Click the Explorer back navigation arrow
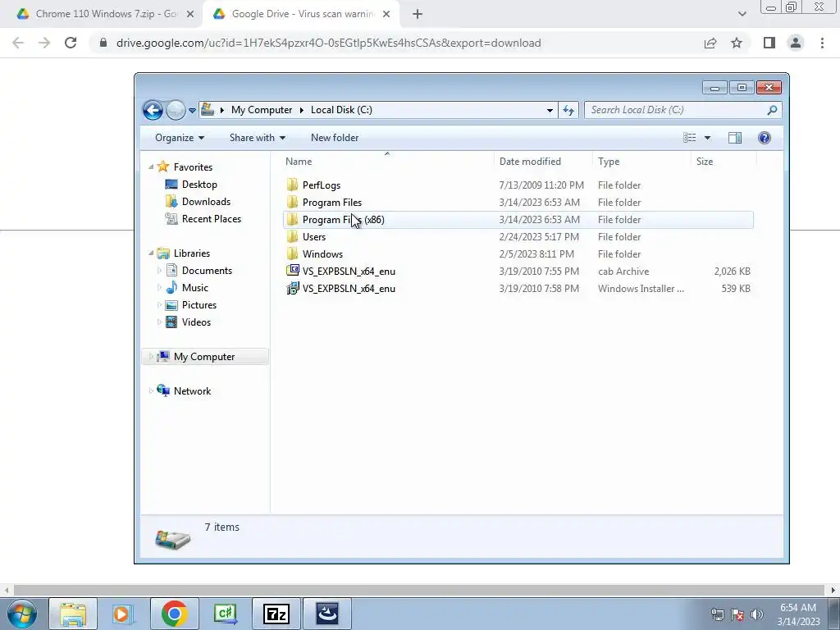Image resolution: width=840 pixels, height=630 pixels. coord(153,111)
